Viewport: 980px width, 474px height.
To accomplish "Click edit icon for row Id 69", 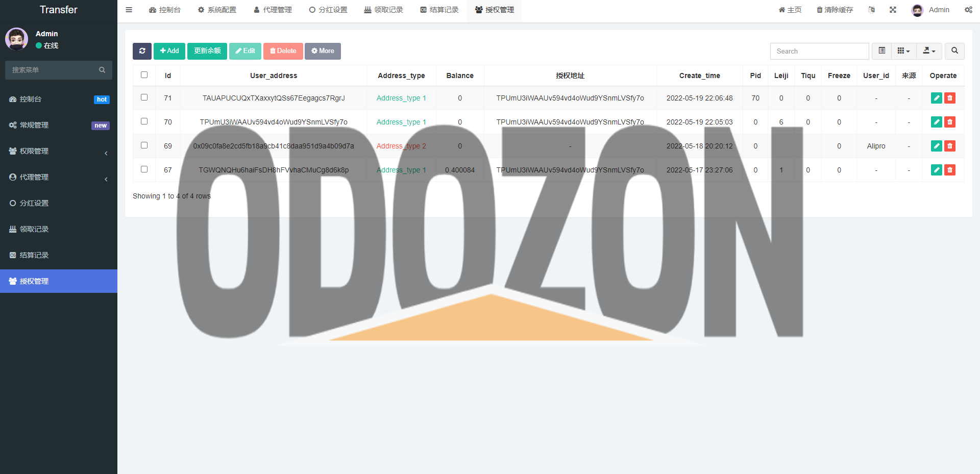I will point(936,146).
